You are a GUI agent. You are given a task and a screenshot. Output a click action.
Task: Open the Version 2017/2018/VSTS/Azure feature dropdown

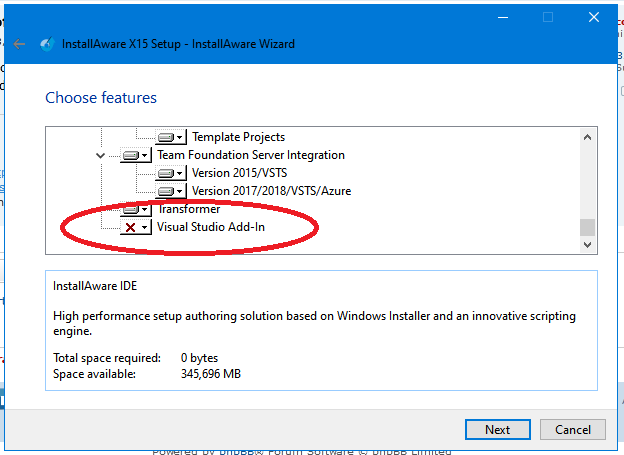click(171, 191)
